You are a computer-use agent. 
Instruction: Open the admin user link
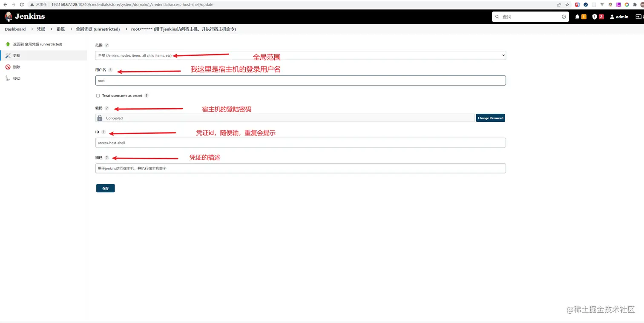(x=619, y=17)
